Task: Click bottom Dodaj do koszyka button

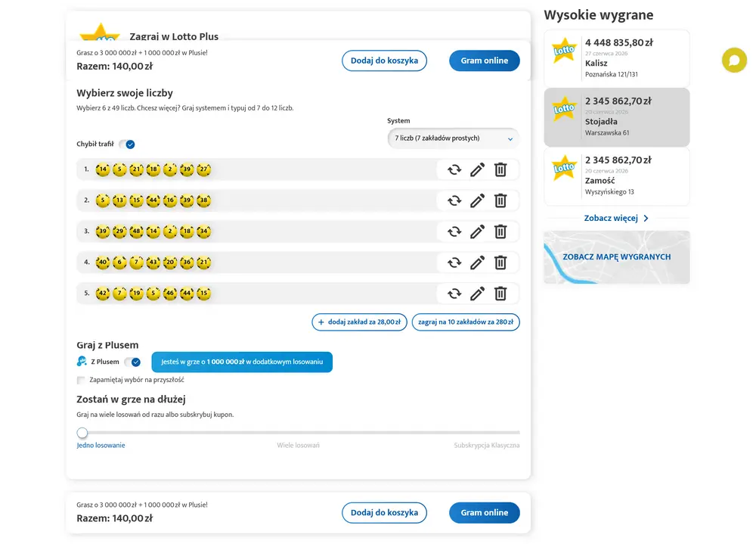Action: [384, 513]
